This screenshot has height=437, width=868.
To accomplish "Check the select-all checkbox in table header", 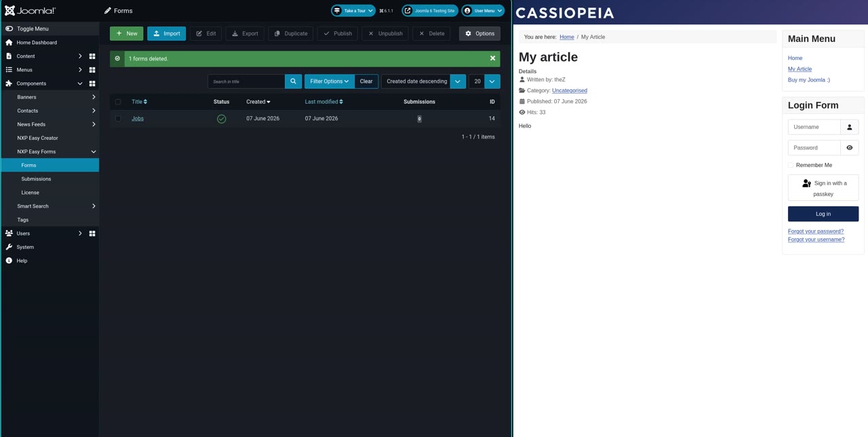I will click(x=118, y=102).
